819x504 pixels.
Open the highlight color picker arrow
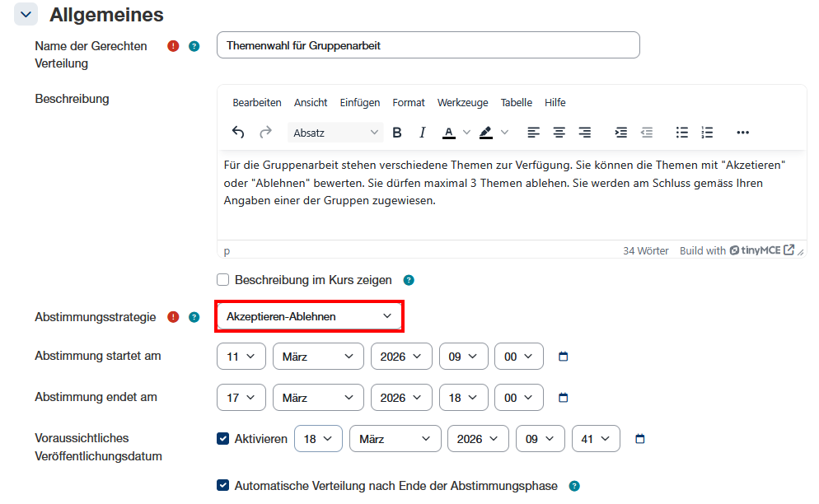(x=505, y=133)
